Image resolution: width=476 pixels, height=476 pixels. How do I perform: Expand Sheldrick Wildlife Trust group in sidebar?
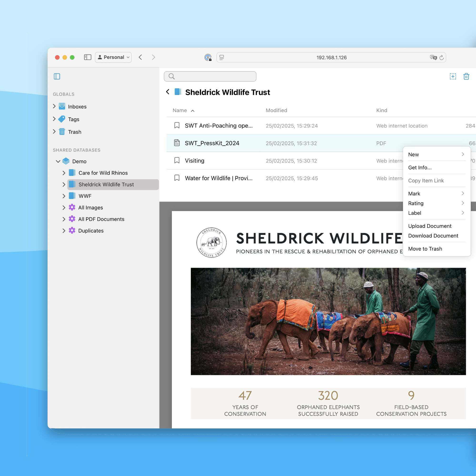point(64,184)
